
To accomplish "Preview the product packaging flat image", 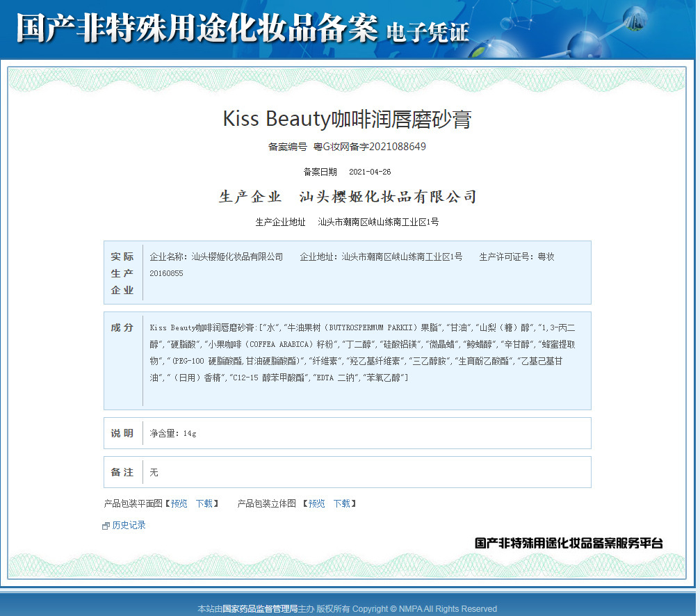I will (x=179, y=503).
